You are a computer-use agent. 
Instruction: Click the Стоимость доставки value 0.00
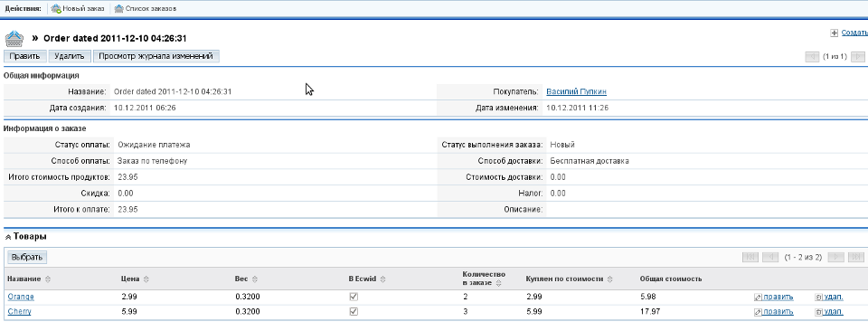[558, 177]
